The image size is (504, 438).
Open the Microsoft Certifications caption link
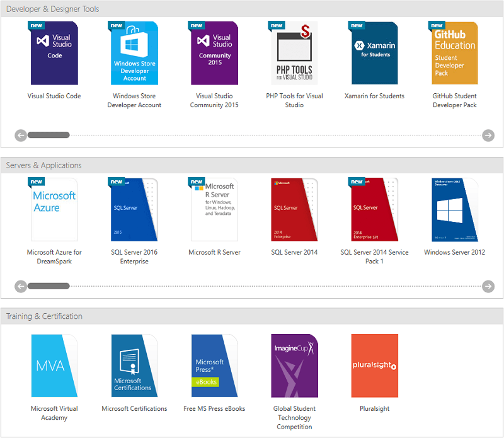coord(134,408)
